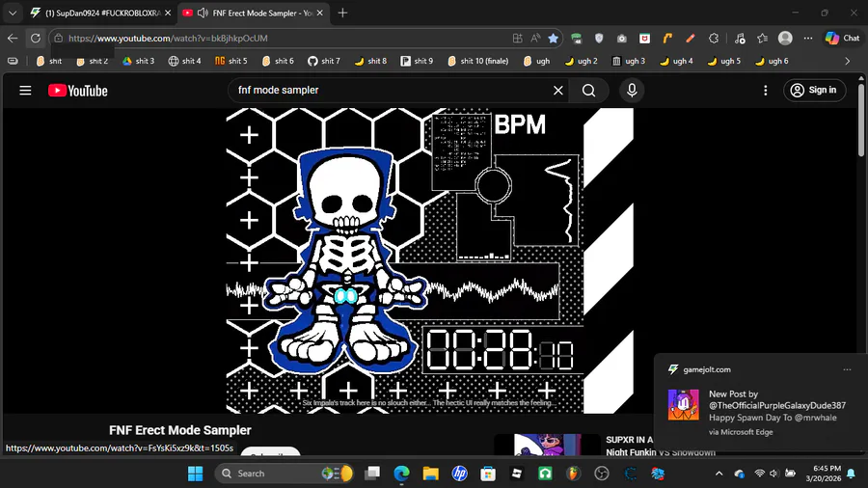The width and height of the screenshot is (868, 488).
Task: Start voice search with the microphone
Action: tap(632, 91)
